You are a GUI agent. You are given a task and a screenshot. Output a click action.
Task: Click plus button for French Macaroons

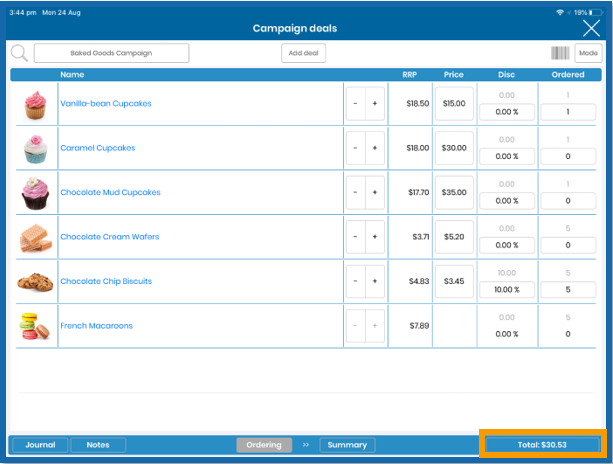(x=375, y=326)
